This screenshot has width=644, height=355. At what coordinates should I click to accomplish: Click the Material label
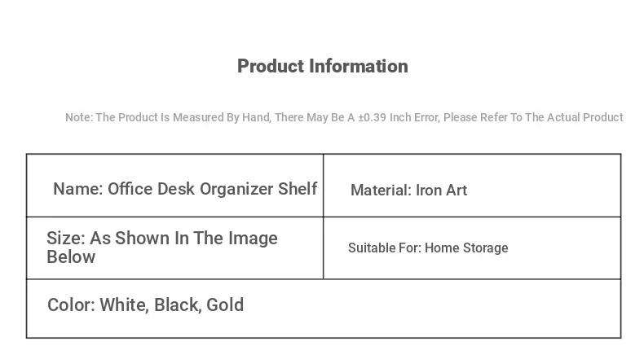[x=381, y=190]
